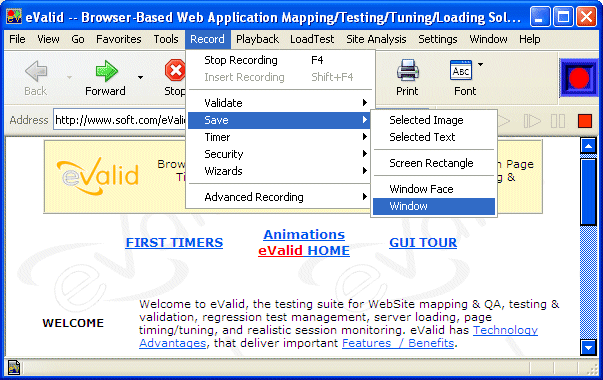Click the scrollbar down arrow
The image size is (603, 380).
(588, 348)
